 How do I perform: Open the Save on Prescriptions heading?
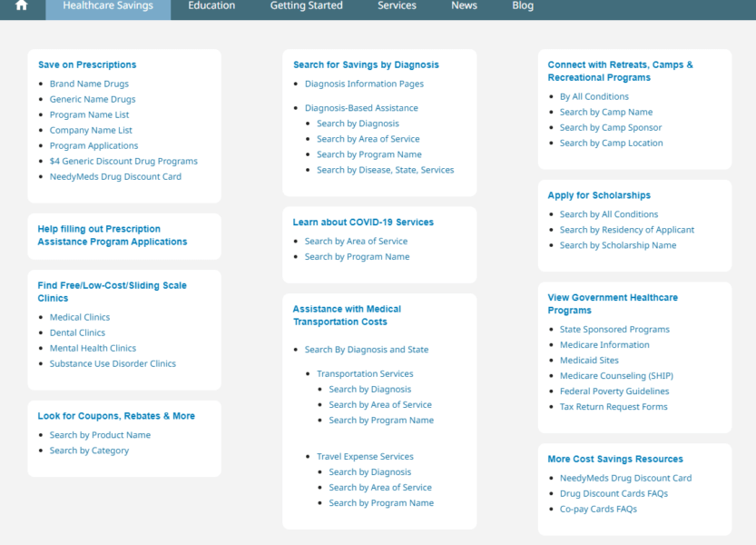tap(87, 64)
